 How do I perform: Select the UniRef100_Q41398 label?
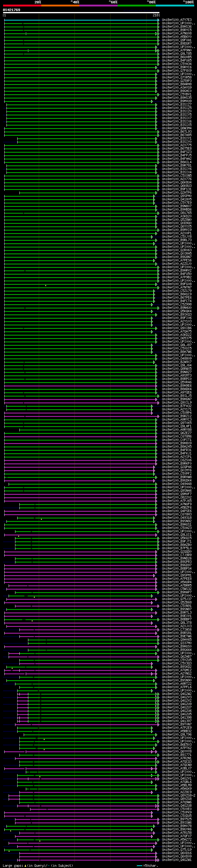pos(177,717)
